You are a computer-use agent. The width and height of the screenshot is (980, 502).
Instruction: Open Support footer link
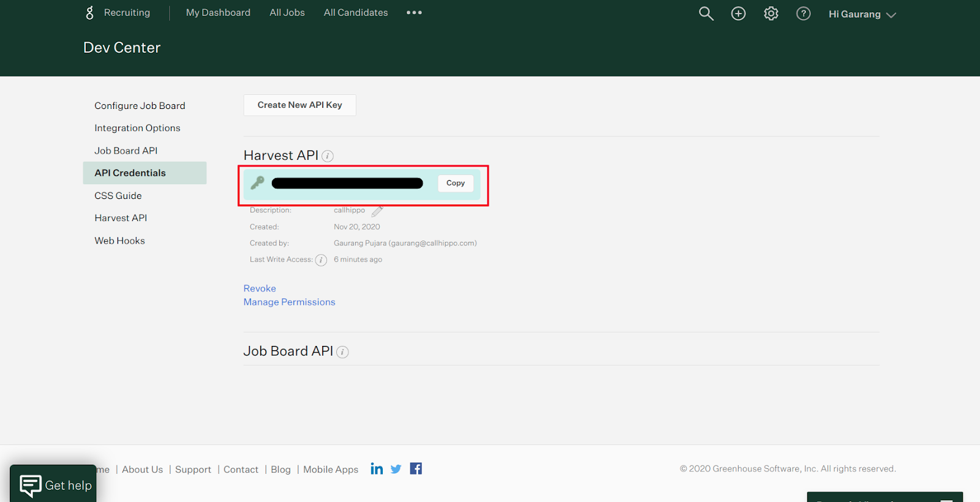tap(193, 470)
